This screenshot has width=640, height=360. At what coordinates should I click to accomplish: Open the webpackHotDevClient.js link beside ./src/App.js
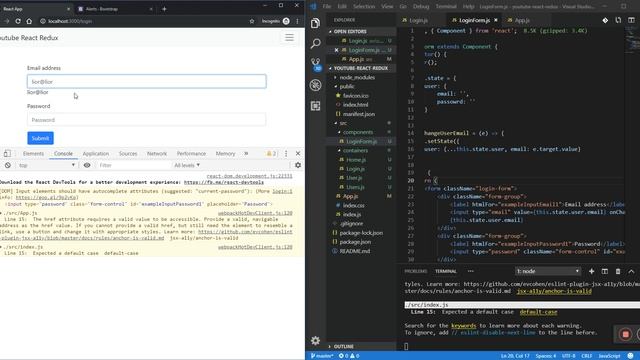255,213
